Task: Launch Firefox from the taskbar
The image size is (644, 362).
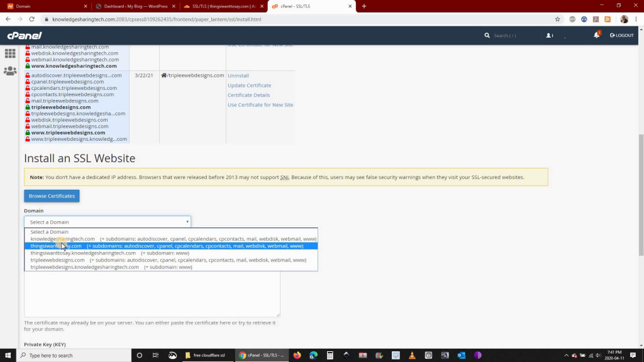Action: coord(297,356)
